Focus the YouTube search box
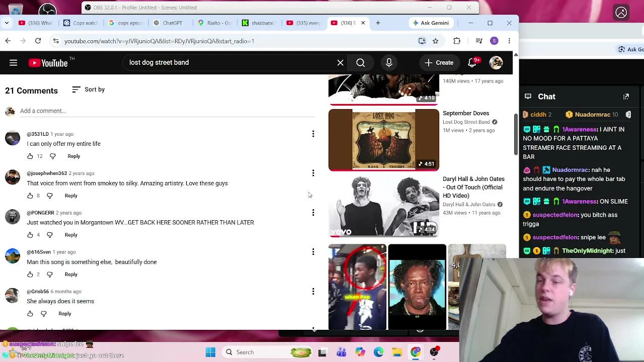Viewport: 644px width, 362px height. click(231, 63)
